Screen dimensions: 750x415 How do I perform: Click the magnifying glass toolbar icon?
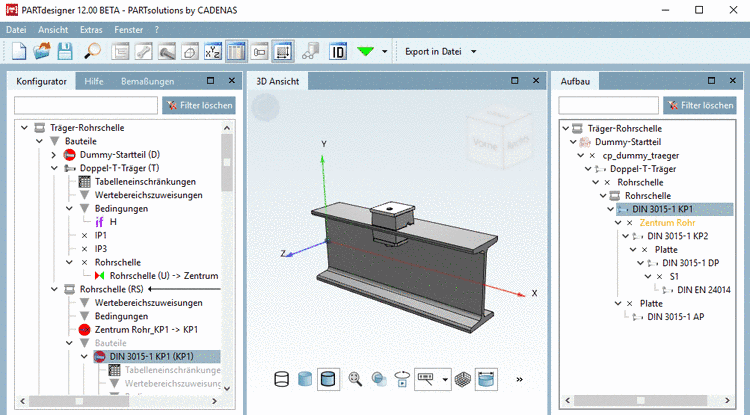92,51
